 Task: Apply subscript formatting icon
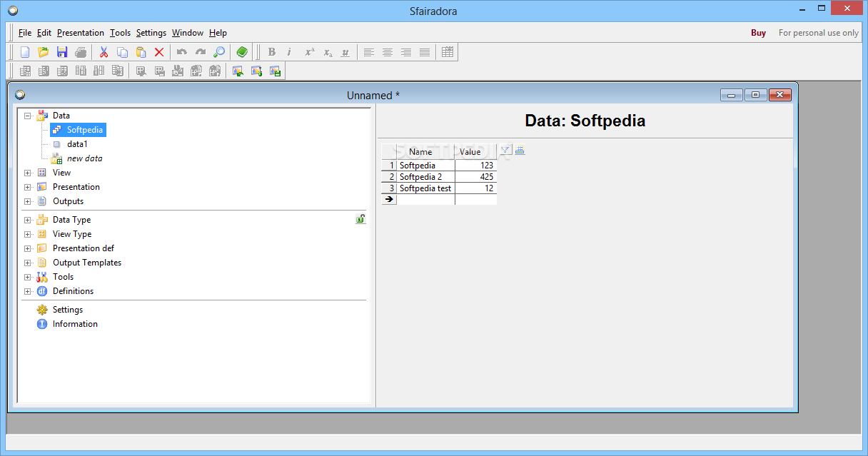(328, 52)
